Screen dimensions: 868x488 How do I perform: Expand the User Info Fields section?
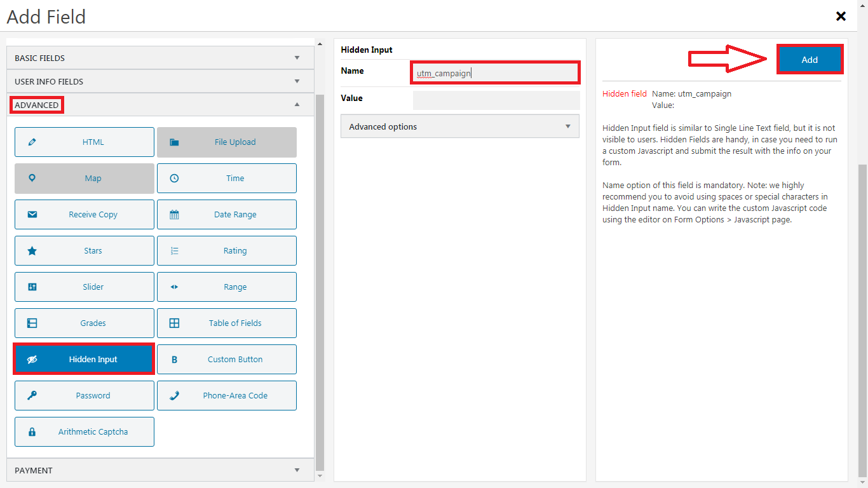(x=160, y=81)
